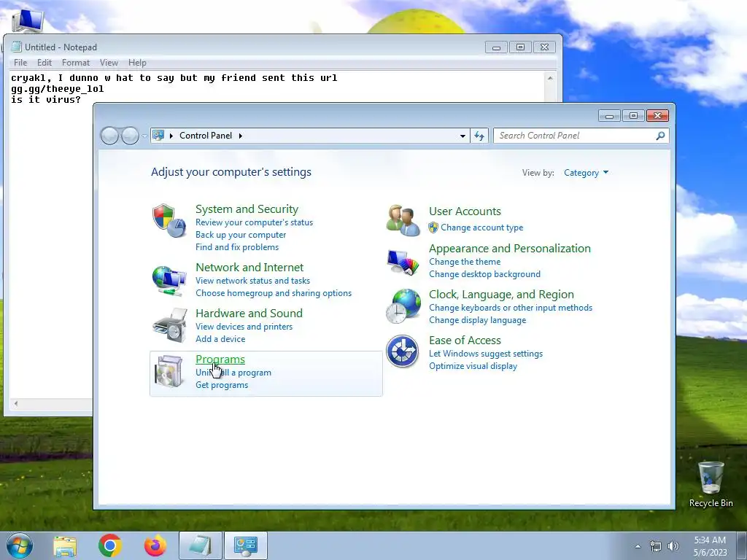This screenshot has height=560, width=747.
Task: Open the User Accounts people icon
Action: pyautogui.click(x=403, y=220)
